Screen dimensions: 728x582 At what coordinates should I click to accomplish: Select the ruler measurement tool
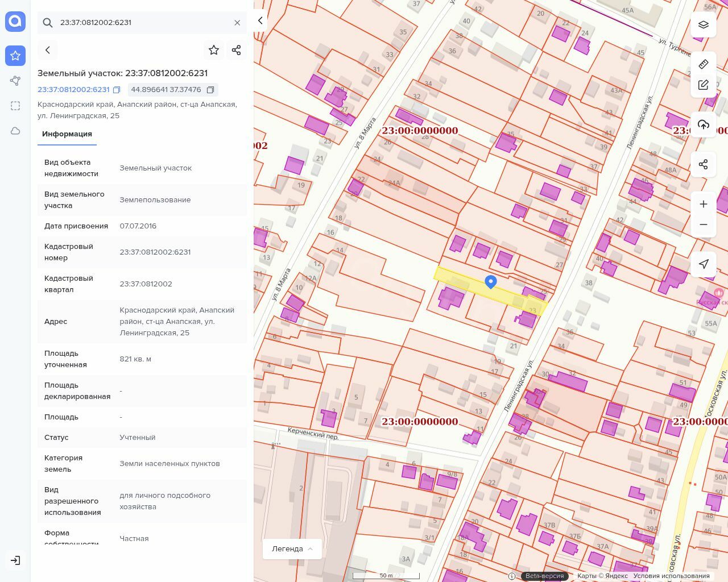704,64
